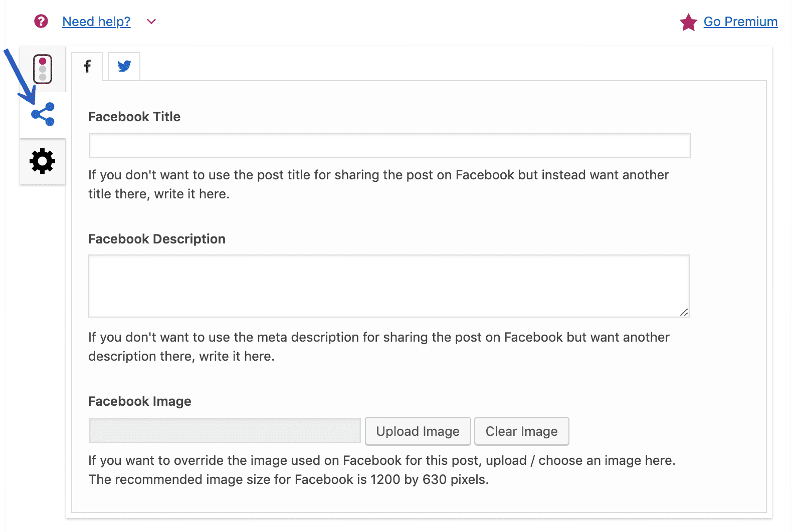Grab the Facebook Description textarea resize handle
This screenshot has width=792, height=532.
click(x=684, y=312)
